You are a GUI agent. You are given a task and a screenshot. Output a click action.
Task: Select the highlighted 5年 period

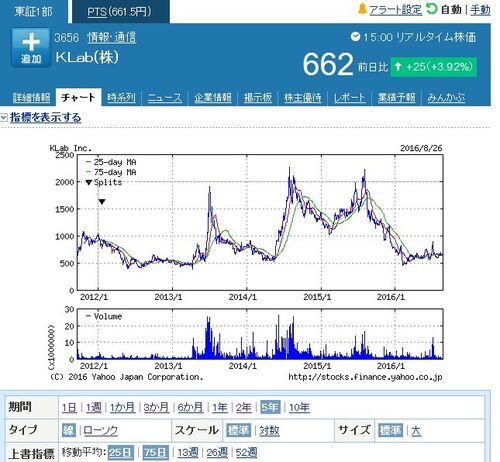point(270,407)
